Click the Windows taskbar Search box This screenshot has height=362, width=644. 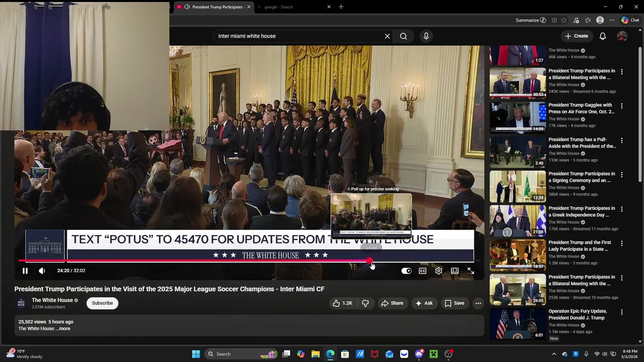pos(242,354)
